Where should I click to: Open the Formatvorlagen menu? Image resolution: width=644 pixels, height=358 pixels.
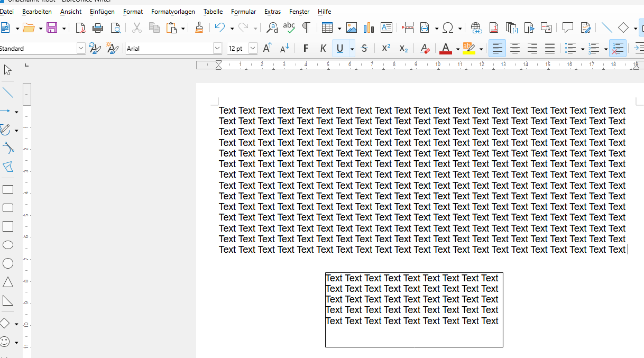click(173, 11)
